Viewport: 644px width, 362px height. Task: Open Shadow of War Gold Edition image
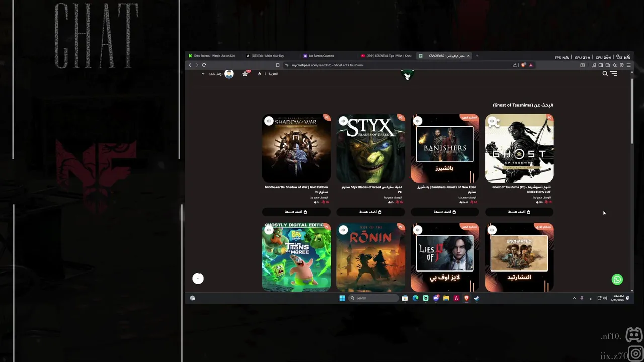tap(296, 148)
